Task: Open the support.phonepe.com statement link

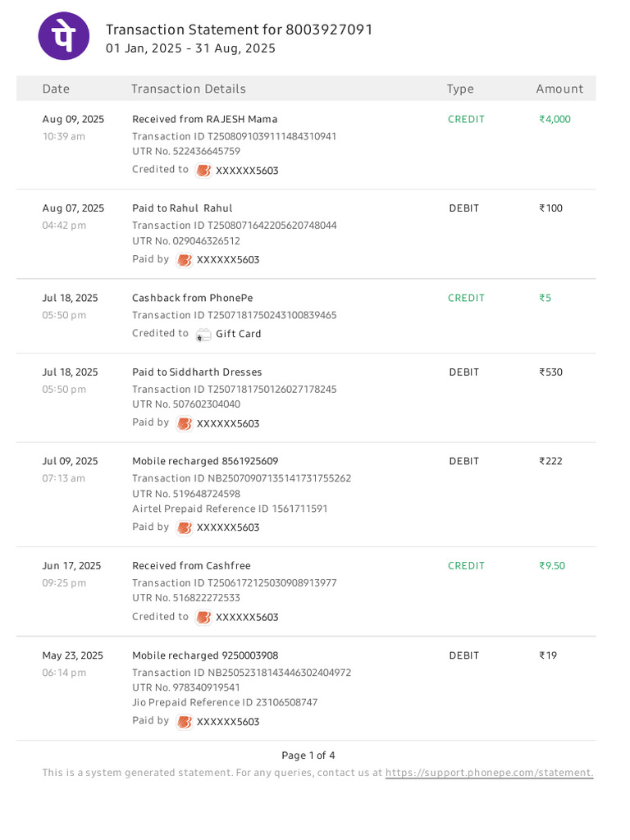Action: 489,773
